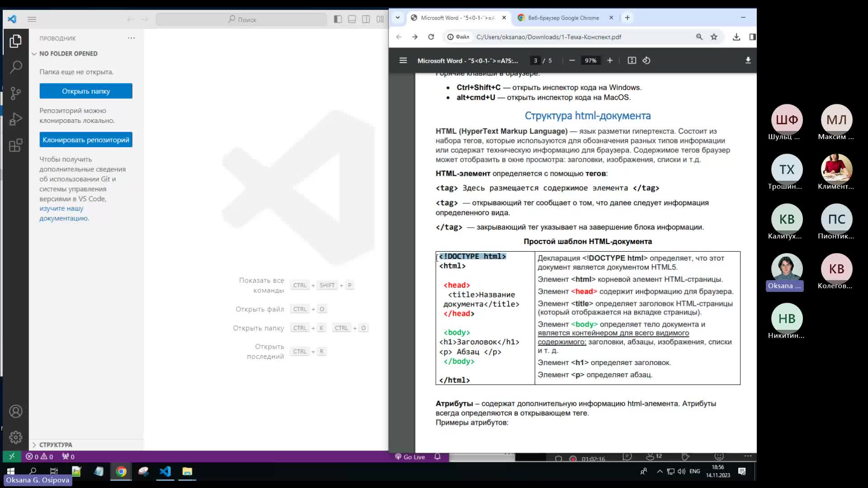This screenshot has height=488, width=868.
Task: Open the VS Code Search view
Action: click(15, 67)
